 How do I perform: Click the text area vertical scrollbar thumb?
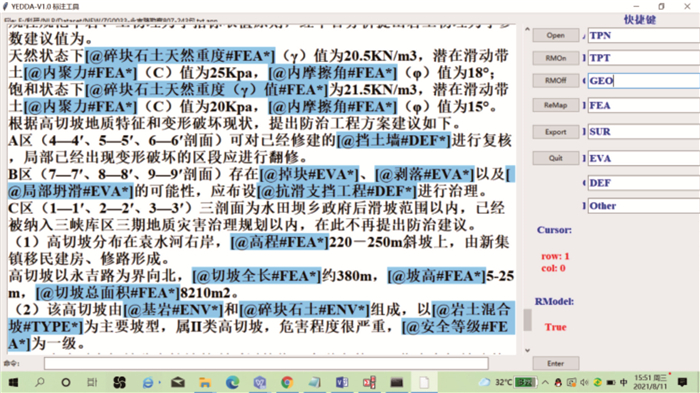tap(527, 320)
